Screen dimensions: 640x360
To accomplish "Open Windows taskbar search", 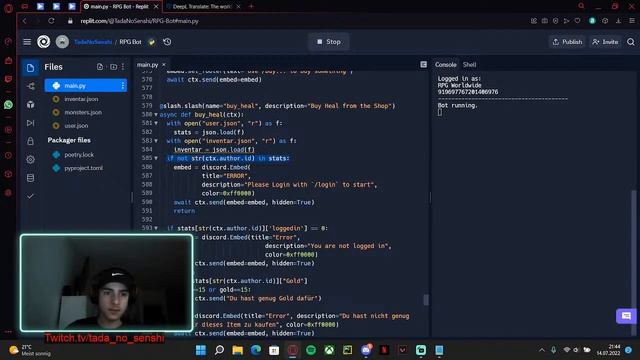I will point(219,350).
